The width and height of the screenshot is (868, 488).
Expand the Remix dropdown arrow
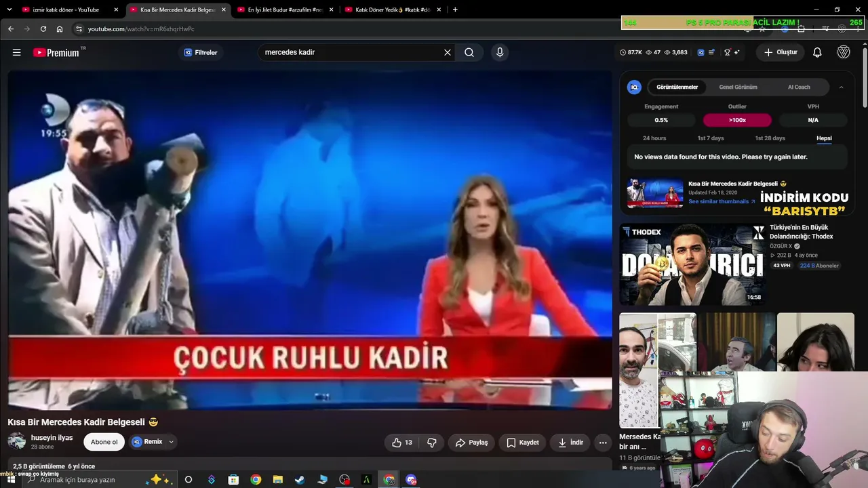pos(171,442)
